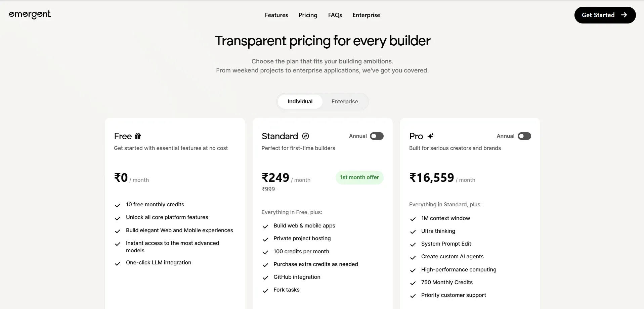Click the compass icon next to Standard
644x309 pixels.
click(x=305, y=136)
